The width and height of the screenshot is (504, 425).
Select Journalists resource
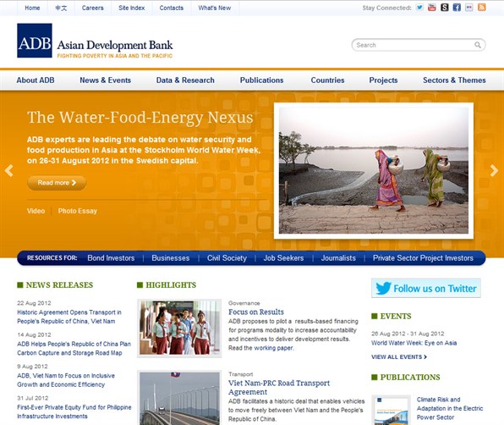pos(338,258)
